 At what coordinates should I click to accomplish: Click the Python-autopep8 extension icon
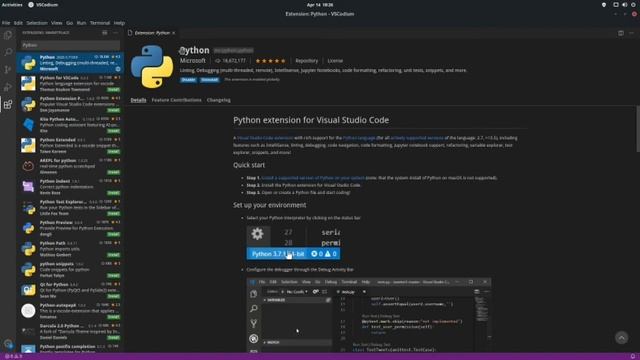point(28,311)
